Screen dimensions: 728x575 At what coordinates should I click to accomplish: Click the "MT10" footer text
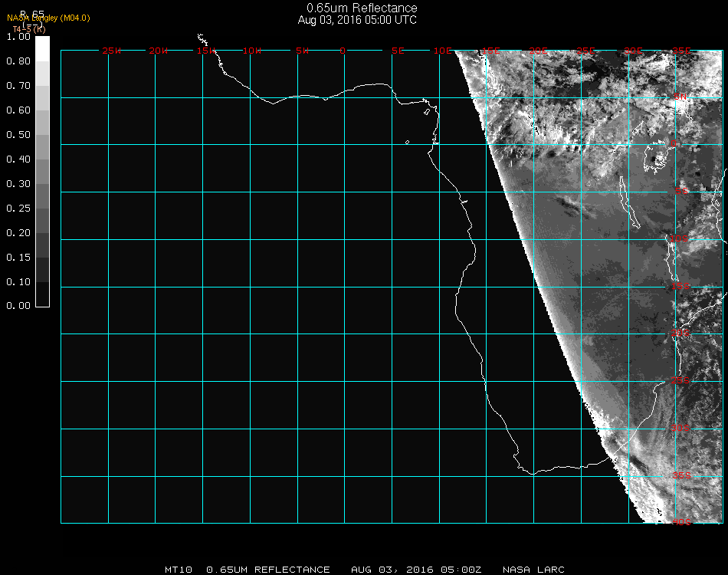(179, 570)
